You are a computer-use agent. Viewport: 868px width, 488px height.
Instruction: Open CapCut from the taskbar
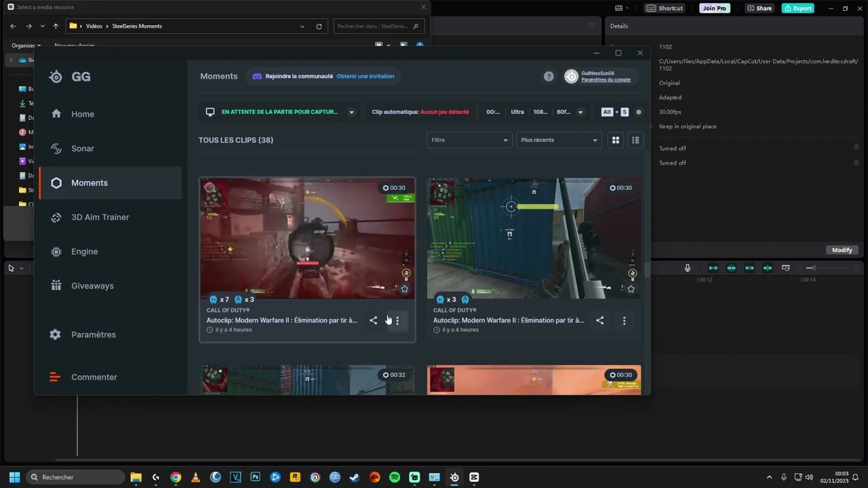(x=474, y=477)
